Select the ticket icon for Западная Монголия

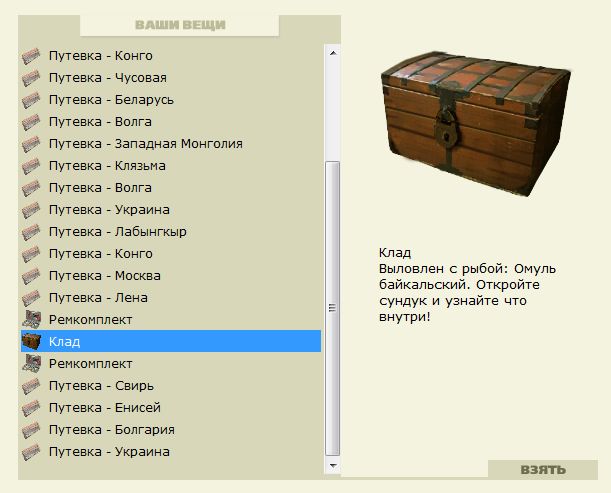(31, 144)
